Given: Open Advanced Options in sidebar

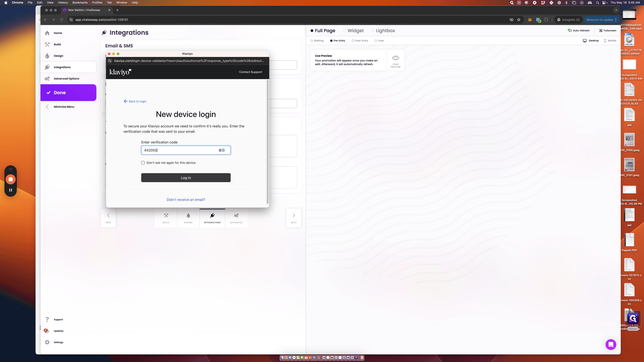Looking at the screenshot, I should pos(66,78).
